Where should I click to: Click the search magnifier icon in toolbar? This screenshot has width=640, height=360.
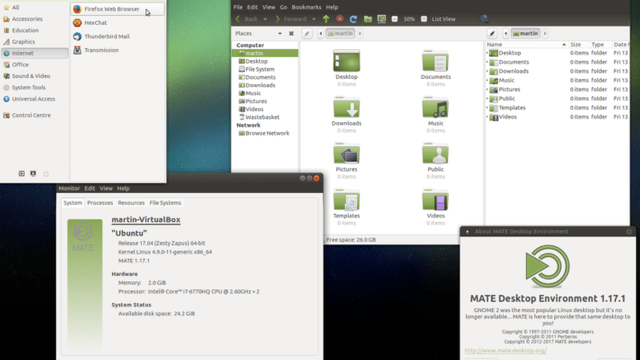point(484,19)
